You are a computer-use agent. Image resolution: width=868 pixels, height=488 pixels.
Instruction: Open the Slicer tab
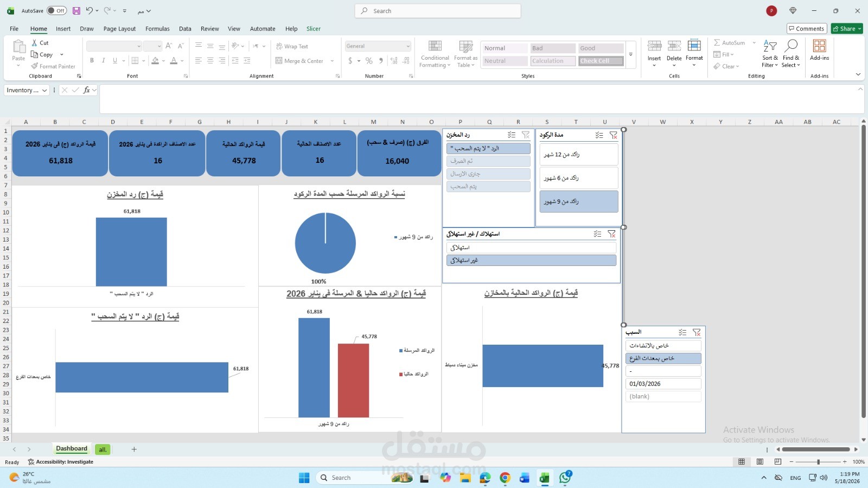[314, 29]
